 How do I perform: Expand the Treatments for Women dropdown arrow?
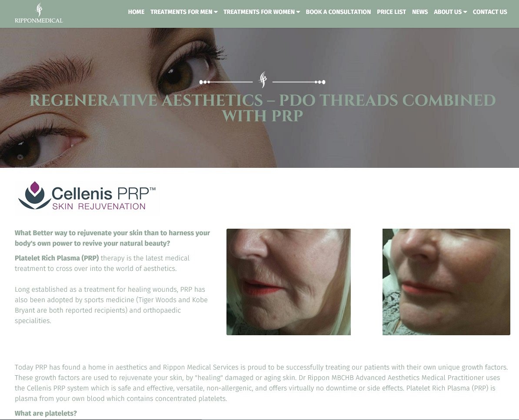click(x=298, y=12)
